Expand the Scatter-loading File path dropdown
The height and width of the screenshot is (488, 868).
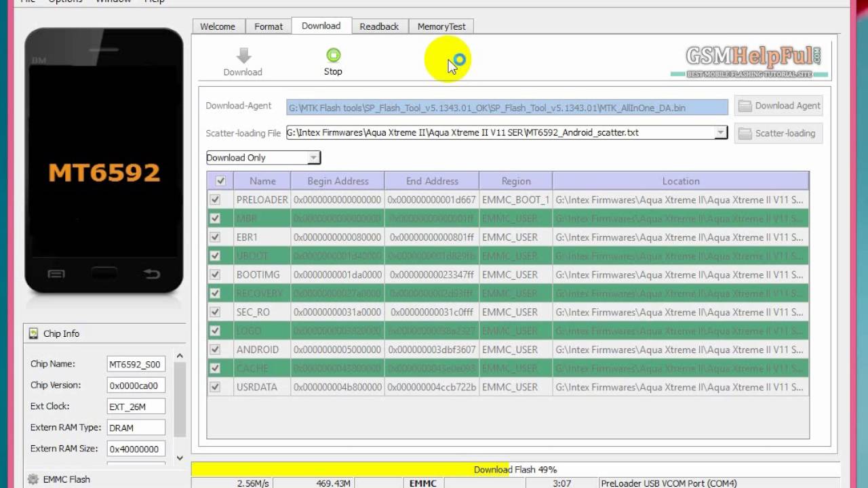[x=720, y=133]
